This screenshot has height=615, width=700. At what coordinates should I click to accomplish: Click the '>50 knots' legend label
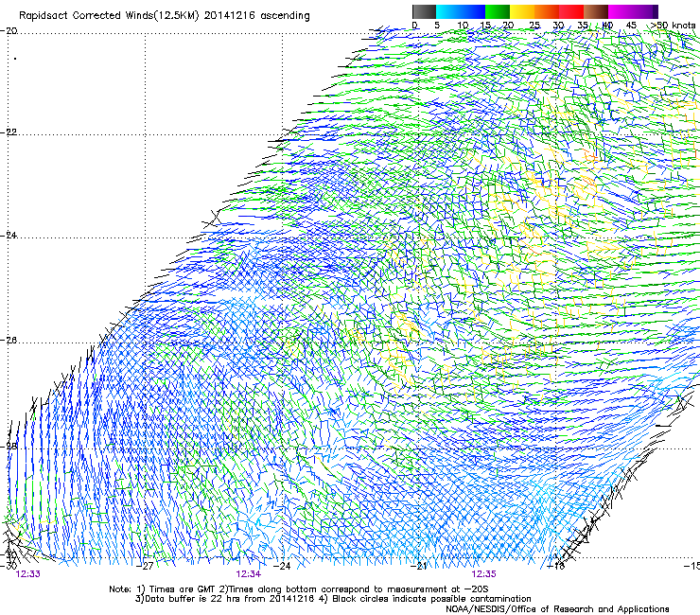coord(673,26)
